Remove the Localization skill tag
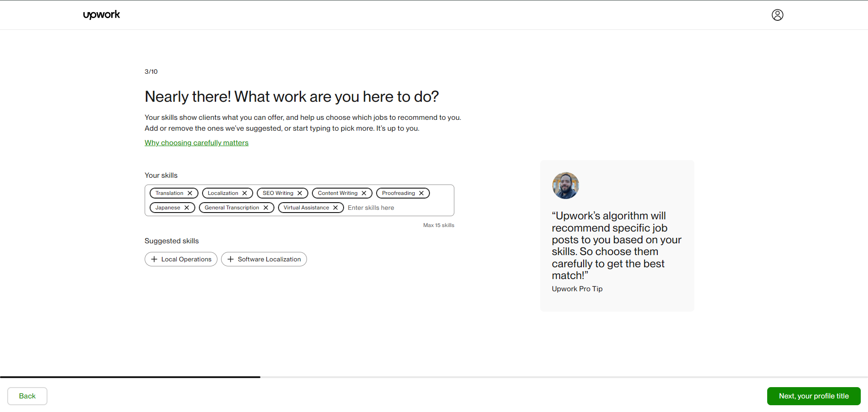 tap(245, 193)
